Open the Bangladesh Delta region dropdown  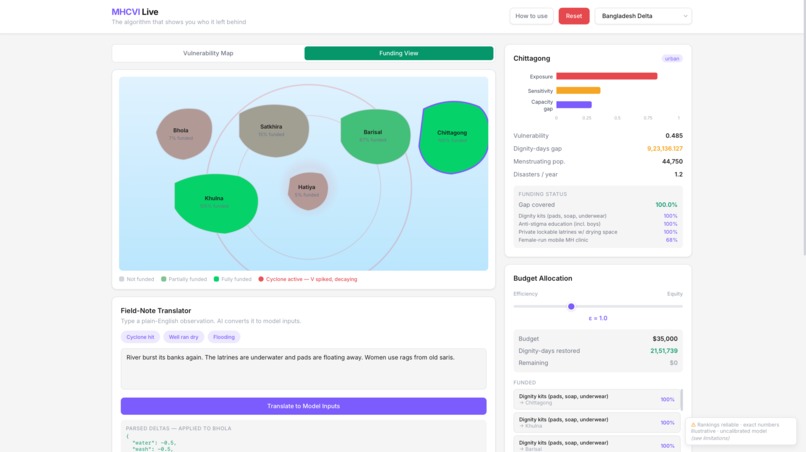[x=643, y=16]
